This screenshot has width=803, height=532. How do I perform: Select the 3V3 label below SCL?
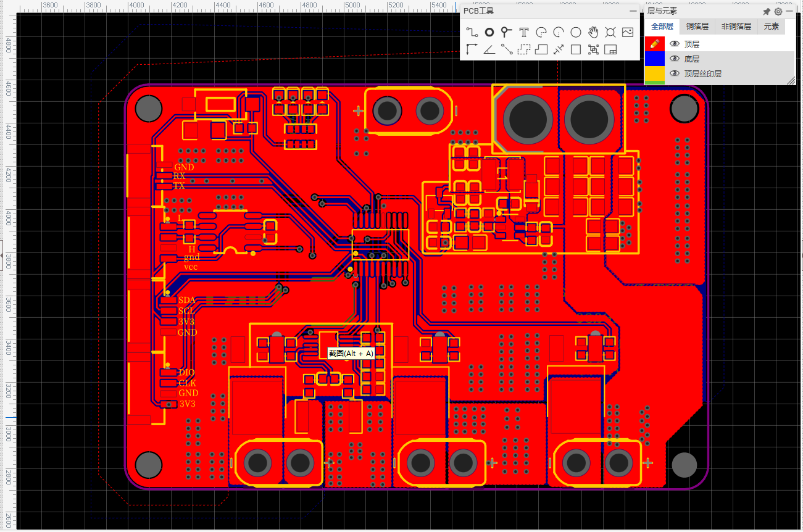(x=186, y=322)
